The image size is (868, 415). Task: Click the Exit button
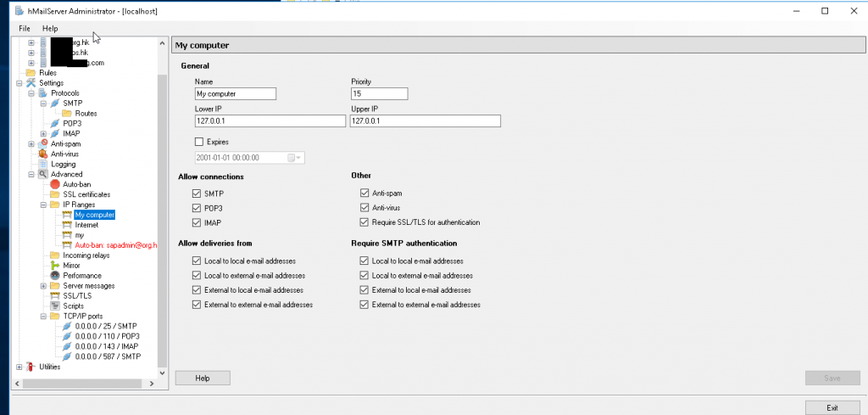pos(832,408)
